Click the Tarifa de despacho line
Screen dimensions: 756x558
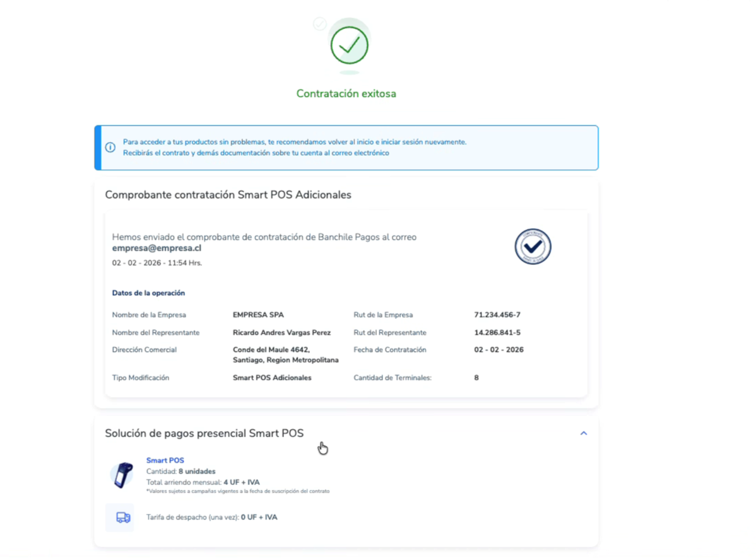tap(211, 517)
